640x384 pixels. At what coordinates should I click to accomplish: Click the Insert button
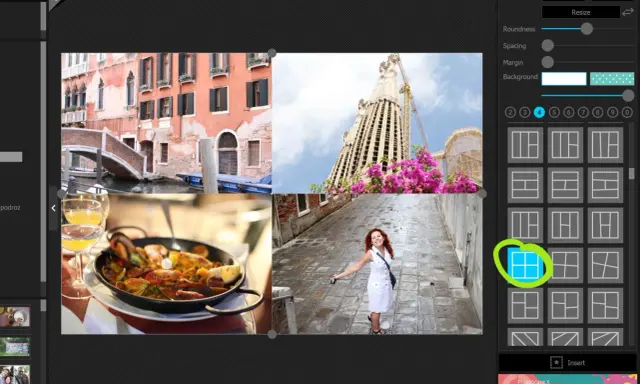click(567, 362)
